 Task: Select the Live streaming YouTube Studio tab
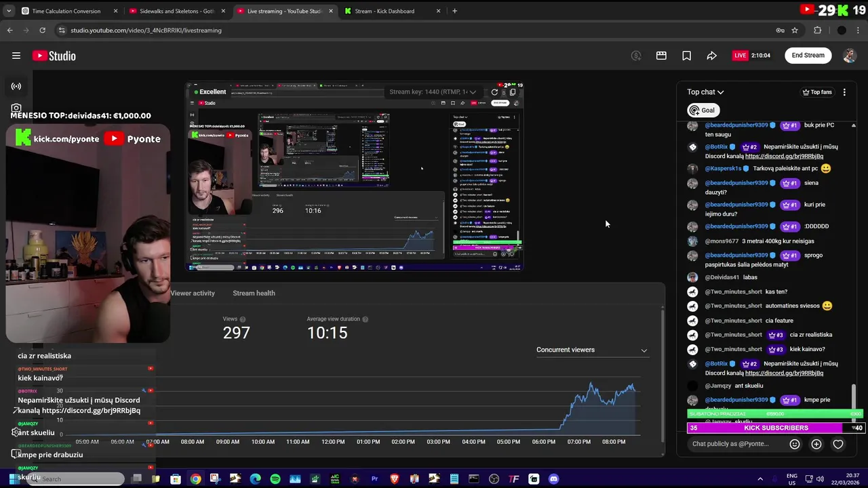pos(285,11)
